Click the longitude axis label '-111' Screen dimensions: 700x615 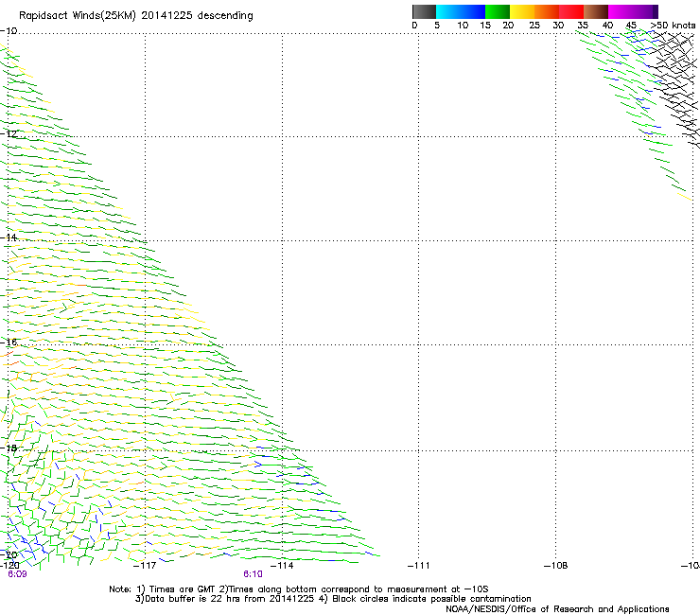(x=419, y=566)
